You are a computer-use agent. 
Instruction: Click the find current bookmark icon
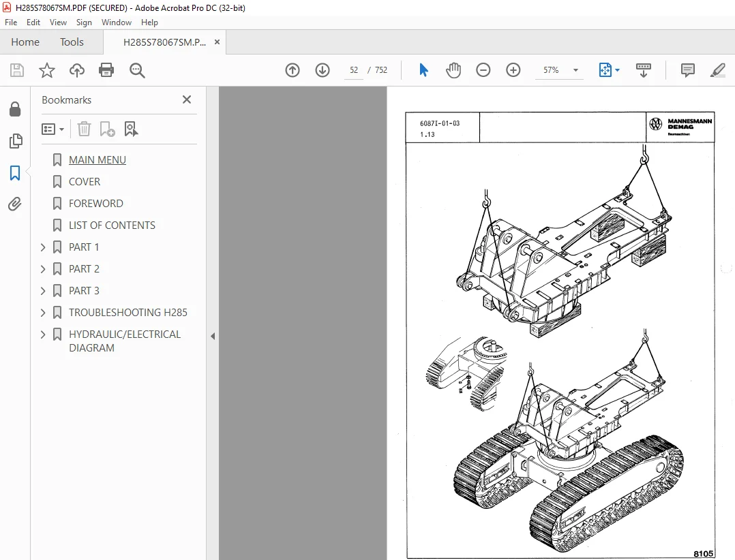point(131,129)
